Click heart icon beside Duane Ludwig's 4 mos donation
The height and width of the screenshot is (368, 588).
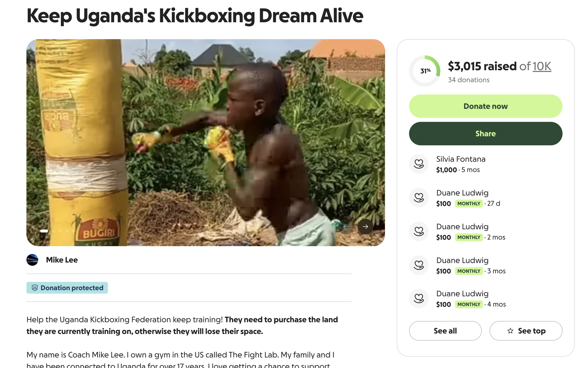(419, 299)
